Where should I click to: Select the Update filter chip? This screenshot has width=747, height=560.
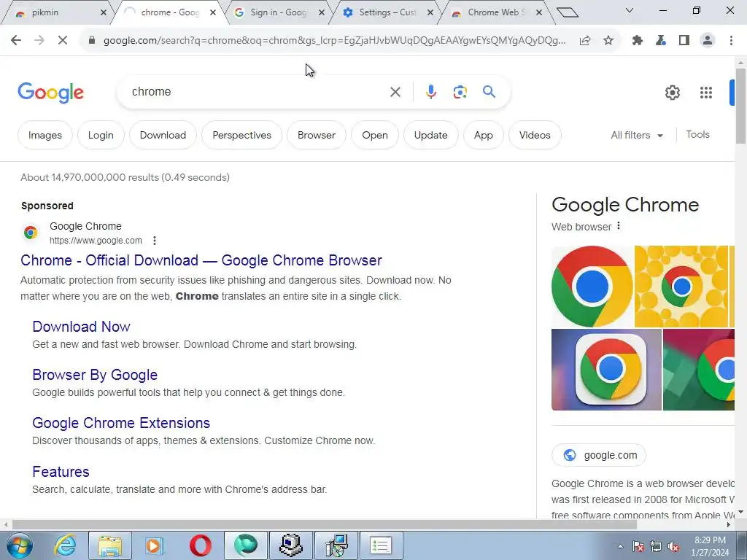[430, 135]
